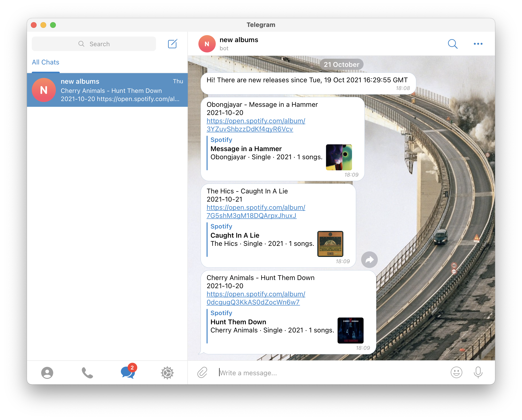Open search in chat magnifier icon
Viewport: 522px width, 420px height.
point(452,44)
